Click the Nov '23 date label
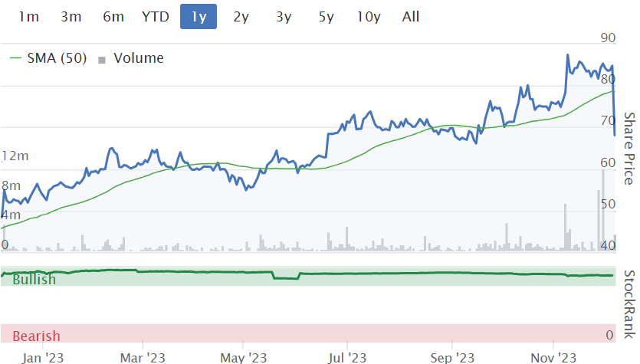This screenshot has height=364, width=640. [x=554, y=358]
